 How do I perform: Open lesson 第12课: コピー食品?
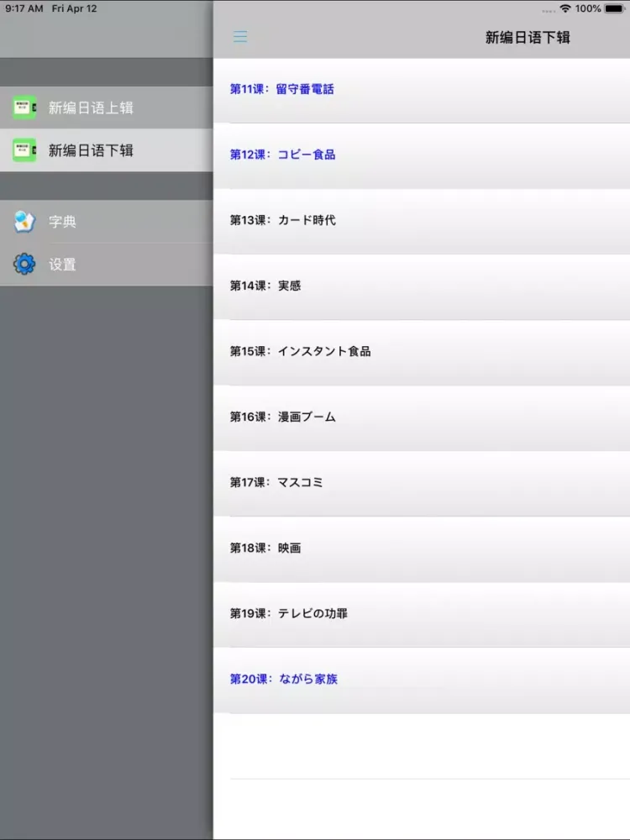tap(422, 155)
